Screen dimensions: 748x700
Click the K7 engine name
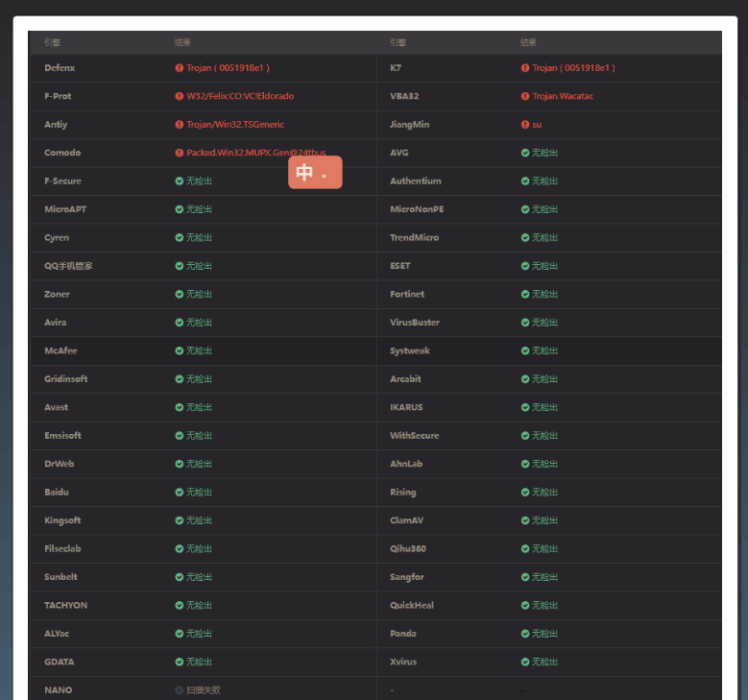396,68
